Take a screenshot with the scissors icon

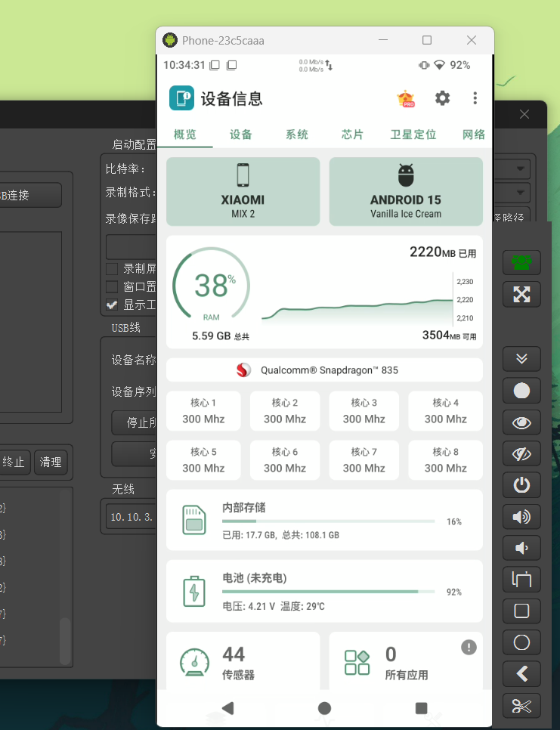521,706
